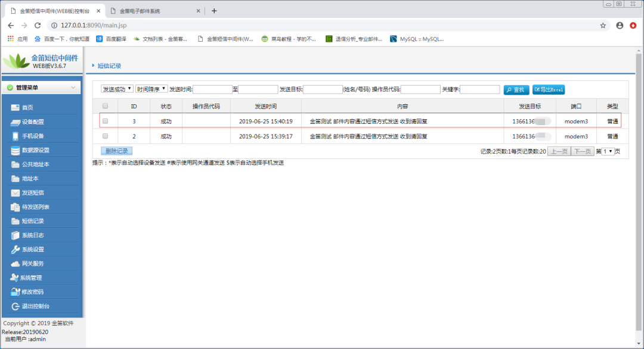Click the browser address bar URL
The height and width of the screenshot is (349, 644).
pos(94,26)
